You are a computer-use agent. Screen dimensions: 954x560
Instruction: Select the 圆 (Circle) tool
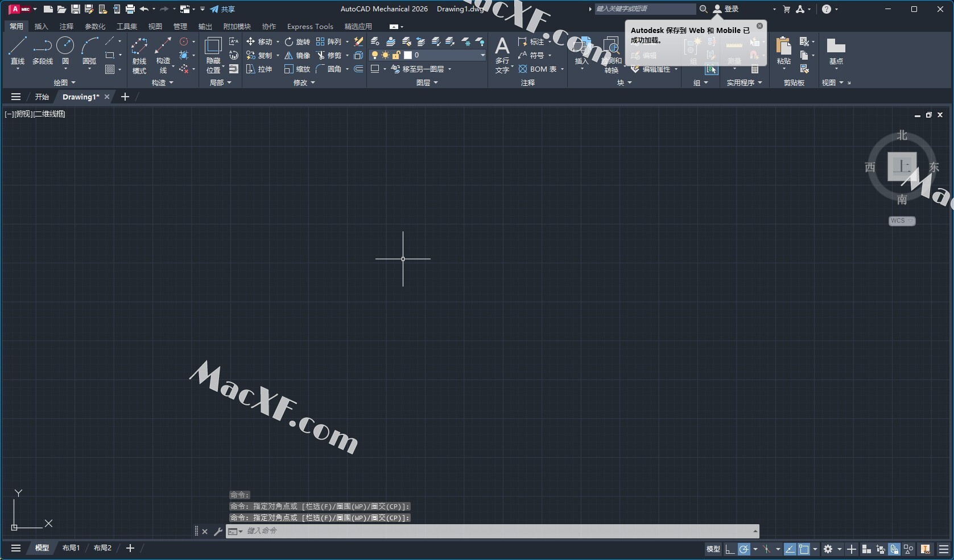(65, 51)
